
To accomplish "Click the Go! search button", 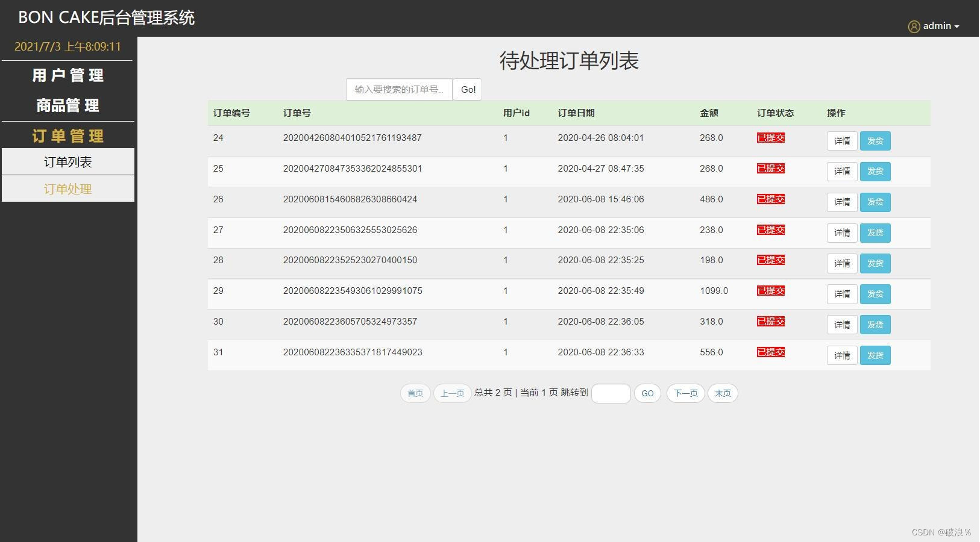I will (468, 89).
